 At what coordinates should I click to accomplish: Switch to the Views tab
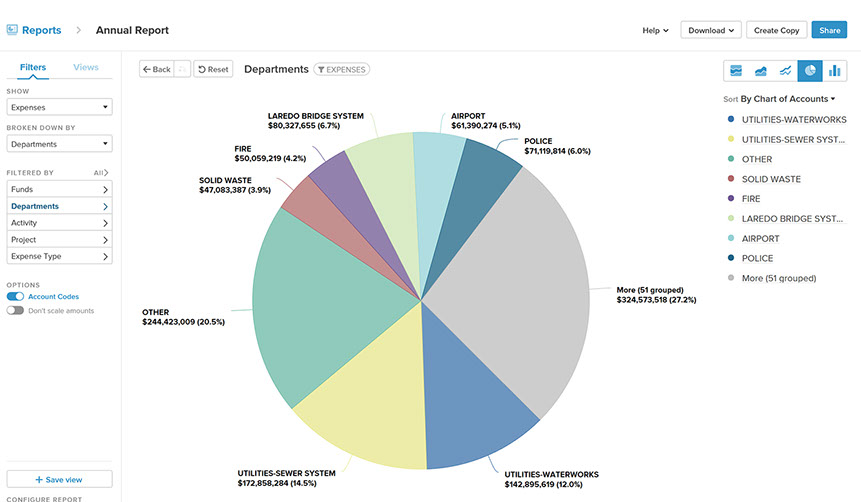coord(86,67)
